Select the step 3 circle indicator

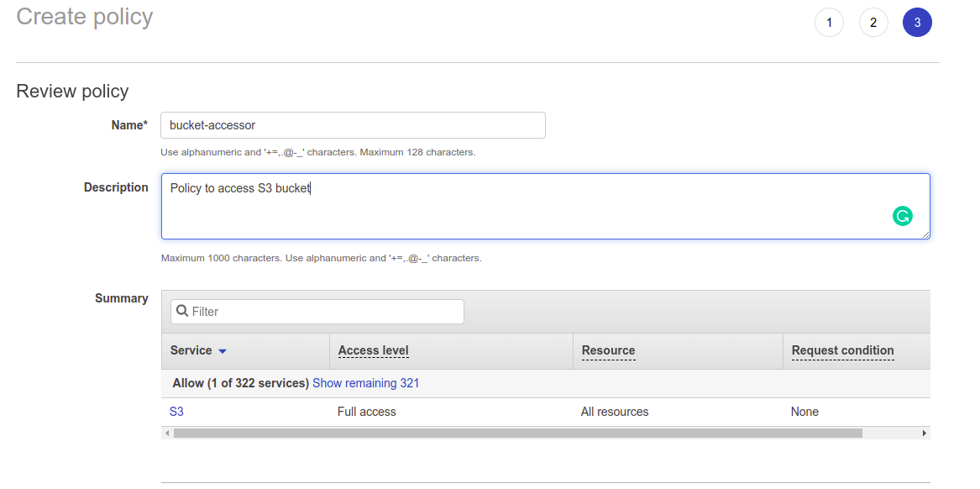point(917,23)
